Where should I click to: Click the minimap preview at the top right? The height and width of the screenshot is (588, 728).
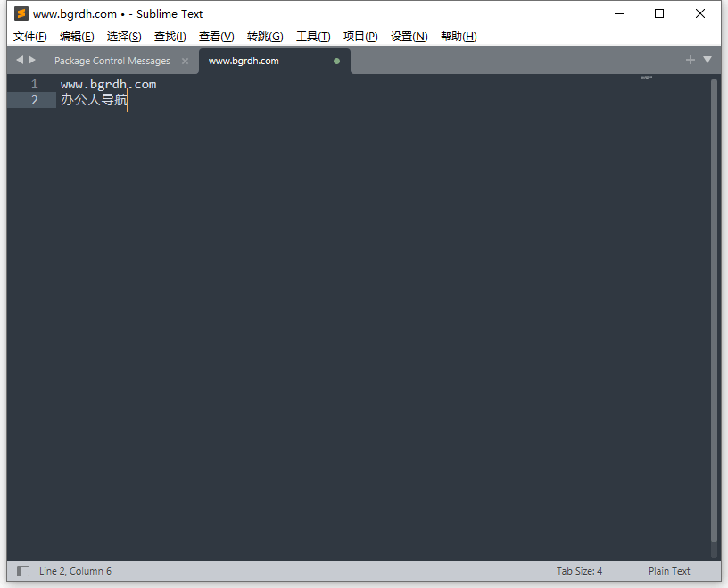(647, 78)
